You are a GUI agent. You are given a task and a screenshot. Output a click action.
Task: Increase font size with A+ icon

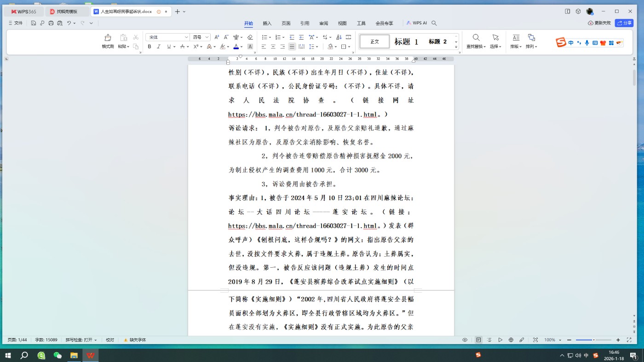217,37
